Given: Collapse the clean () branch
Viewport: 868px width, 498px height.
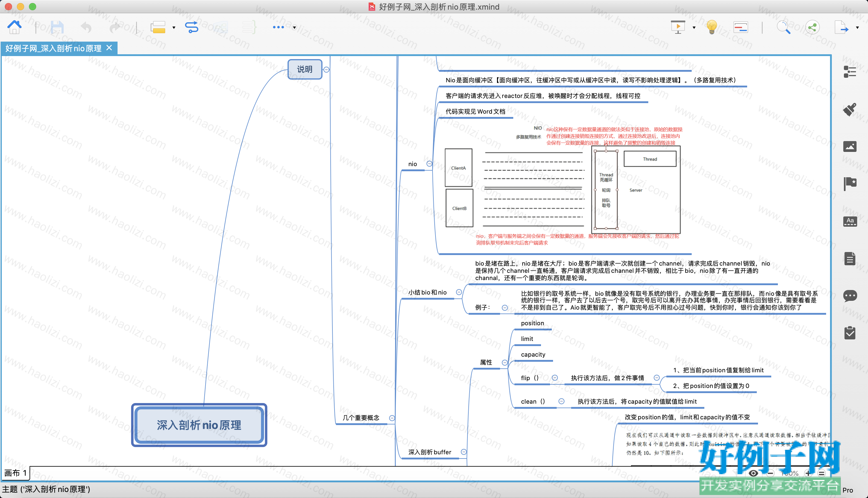Looking at the screenshot, I should pyautogui.click(x=561, y=401).
